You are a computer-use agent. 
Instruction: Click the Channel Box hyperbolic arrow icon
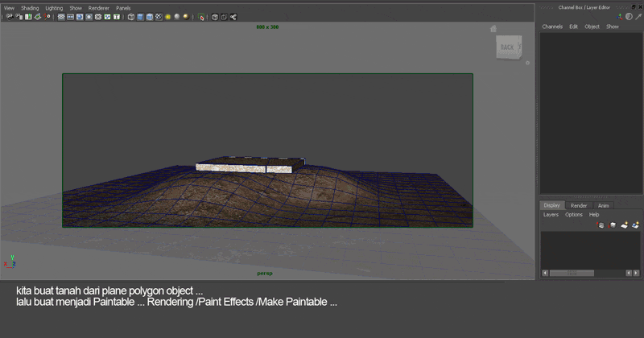pos(638,16)
